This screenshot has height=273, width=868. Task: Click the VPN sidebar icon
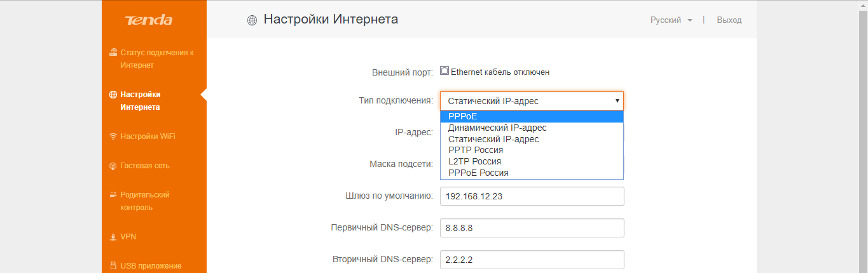(113, 237)
